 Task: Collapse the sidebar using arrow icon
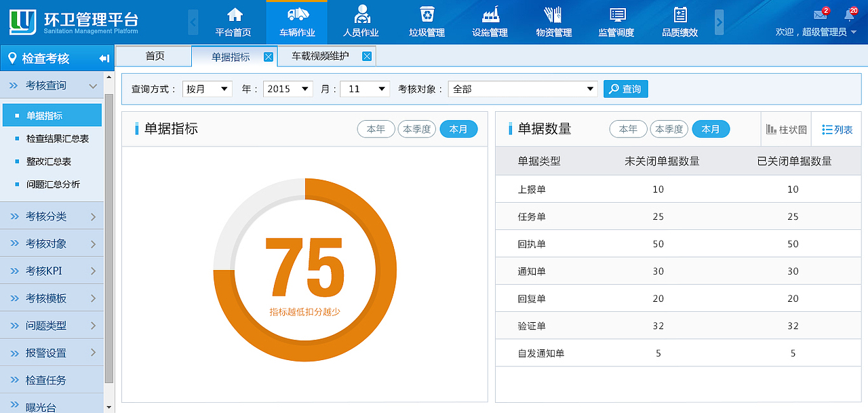pyautogui.click(x=104, y=58)
